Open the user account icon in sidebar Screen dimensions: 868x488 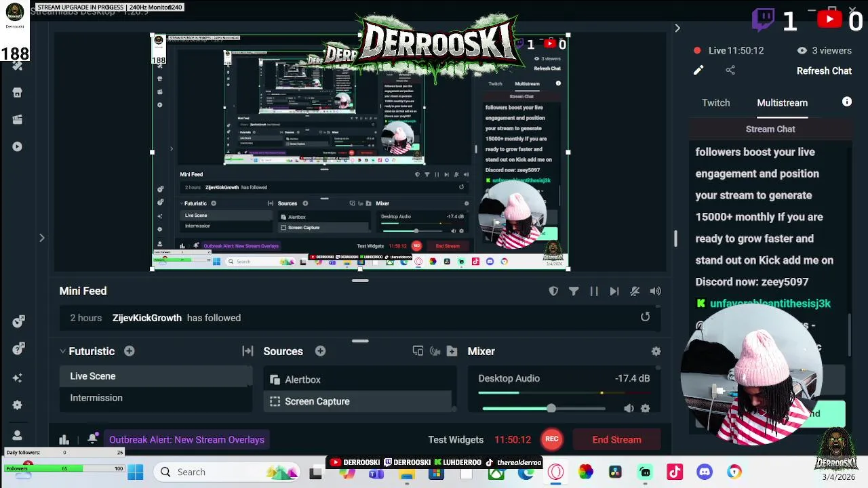[18, 435]
